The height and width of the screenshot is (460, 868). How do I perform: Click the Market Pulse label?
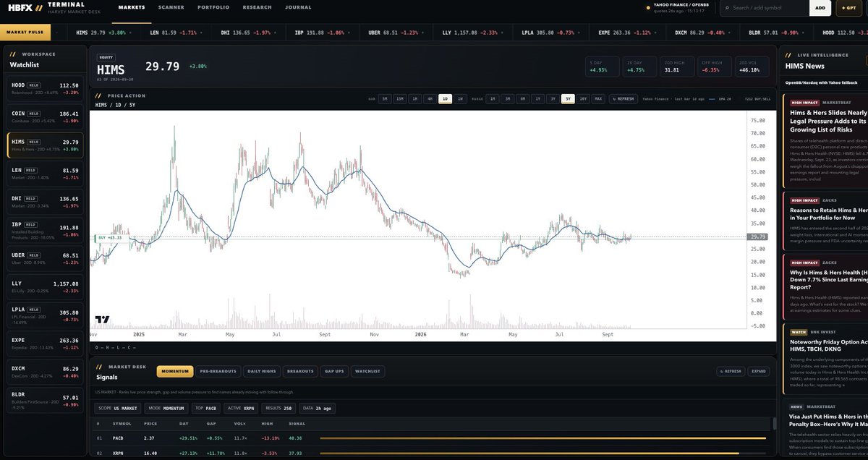point(25,32)
